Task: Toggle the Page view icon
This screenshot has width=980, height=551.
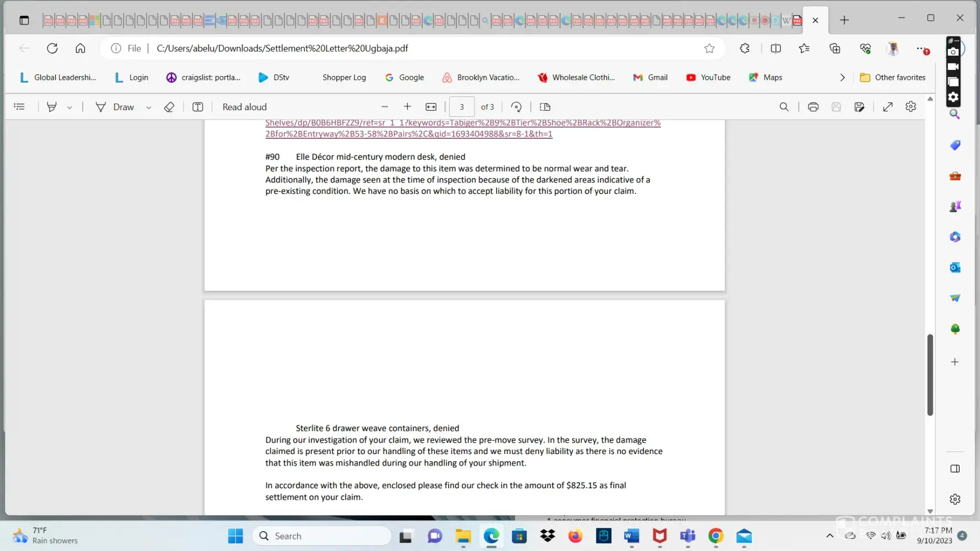Action: pyautogui.click(x=545, y=107)
